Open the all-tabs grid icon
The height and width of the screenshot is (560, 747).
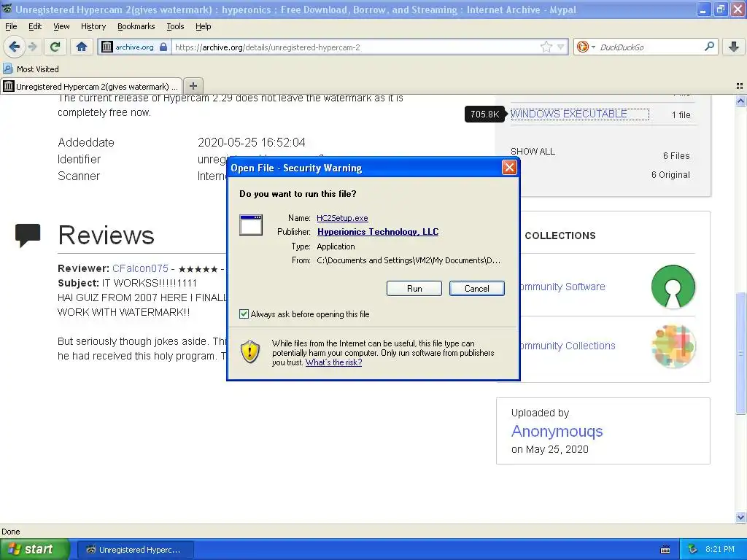click(x=740, y=86)
